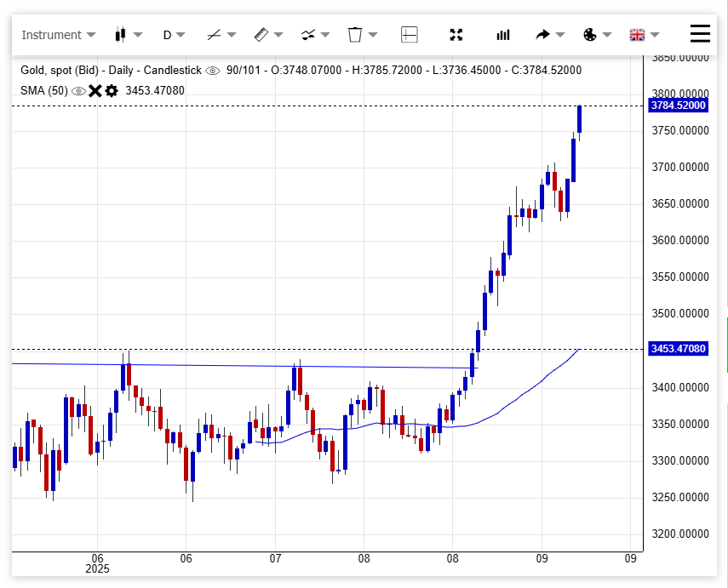Select the trend line drawing tool
The image size is (728, 588).
(x=221, y=35)
